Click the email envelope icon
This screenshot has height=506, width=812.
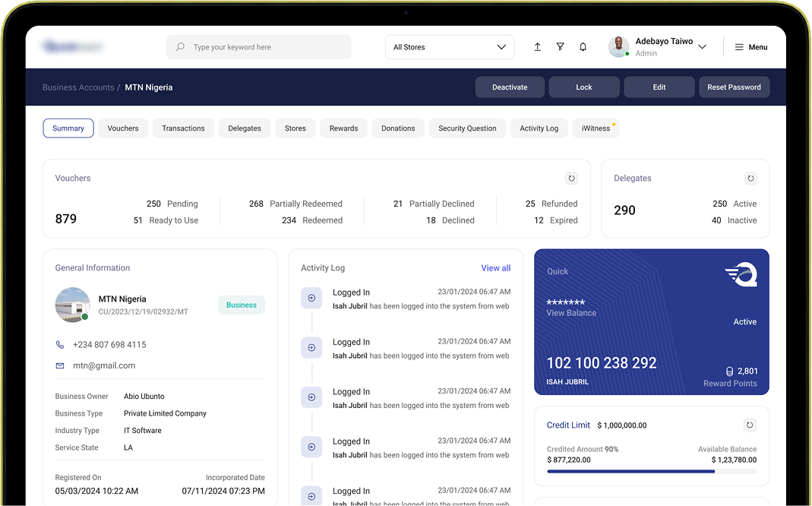[60, 365]
